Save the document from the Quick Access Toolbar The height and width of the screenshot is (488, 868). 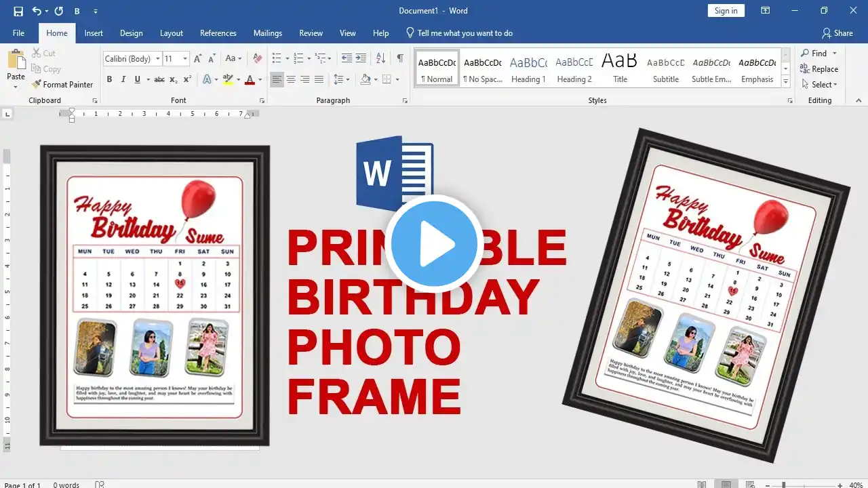pyautogui.click(x=18, y=11)
